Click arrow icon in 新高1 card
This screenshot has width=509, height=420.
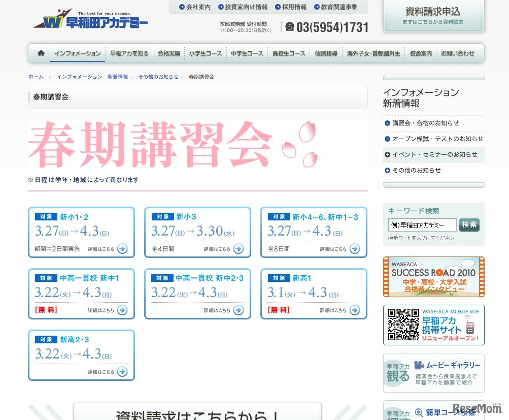(x=355, y=310)
